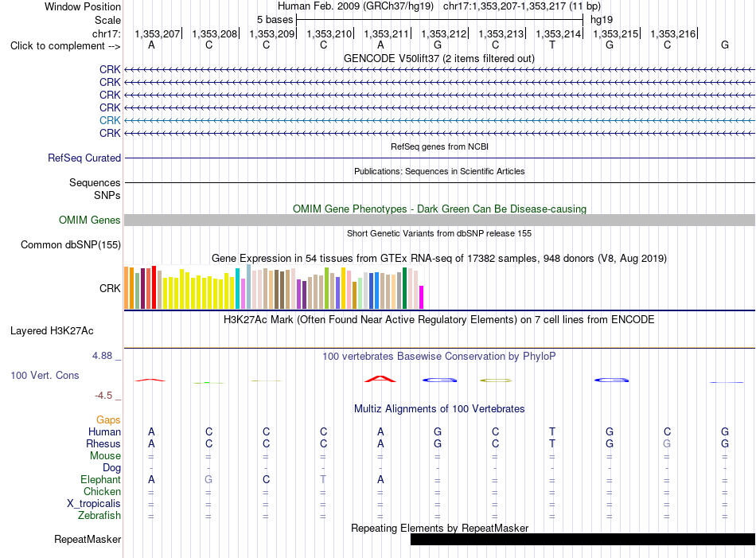Image resolution: width=756 pixels, height=558 pixels.
Task: Click the PhyloP minimum value -4.5
Action: (x=103, y=396)
